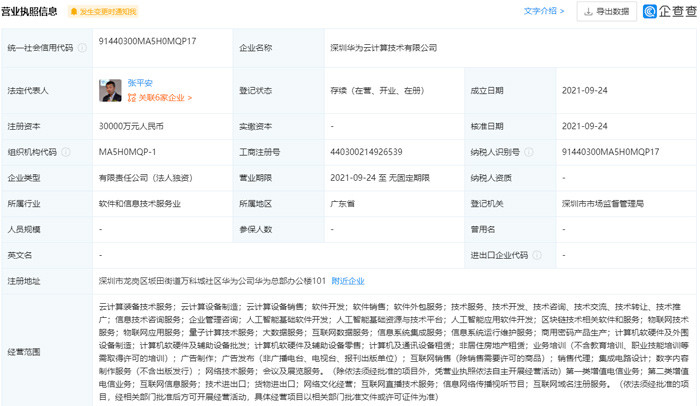Select organization code MA5H0MQP-1
Image resolution: width=700 pixels, height=406 pixels.
click(127, 152)
